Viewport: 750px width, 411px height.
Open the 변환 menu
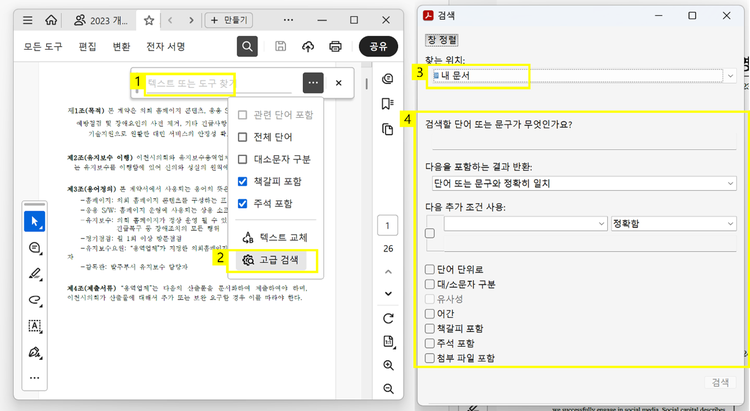[121, 46]
